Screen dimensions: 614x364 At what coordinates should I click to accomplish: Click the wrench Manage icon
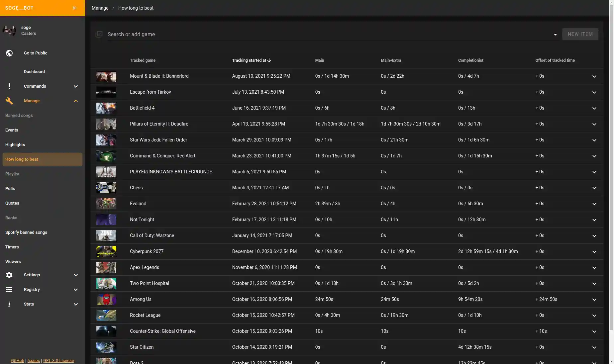tap(9, 101)
